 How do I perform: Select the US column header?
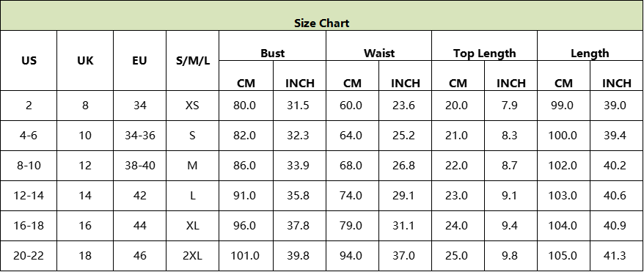29,61
